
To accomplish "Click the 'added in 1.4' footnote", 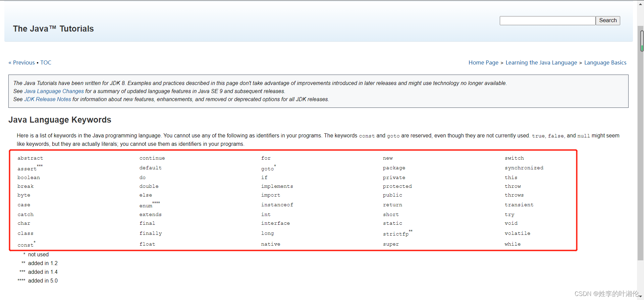I will (43, 272).
